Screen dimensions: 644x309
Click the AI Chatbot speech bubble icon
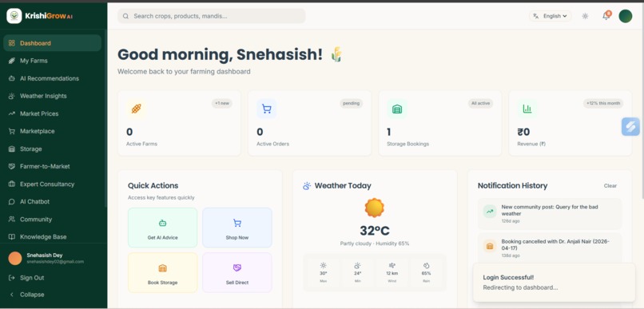point(12,202)
